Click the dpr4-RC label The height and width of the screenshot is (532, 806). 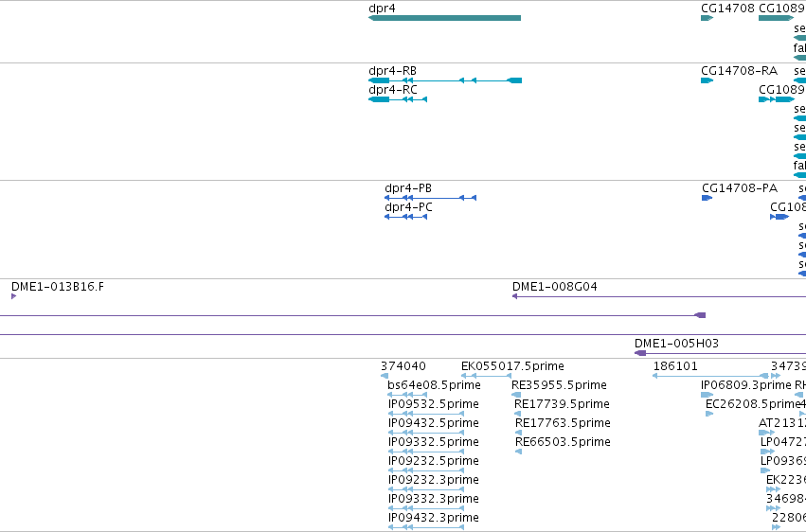point(393,89)
